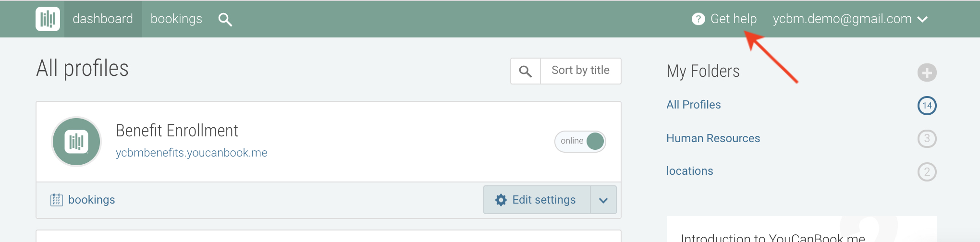The width and height of the screenshot is (980, 242).
Task: Click the YouCanBook.me logo icon
Action: click(48, 19)
